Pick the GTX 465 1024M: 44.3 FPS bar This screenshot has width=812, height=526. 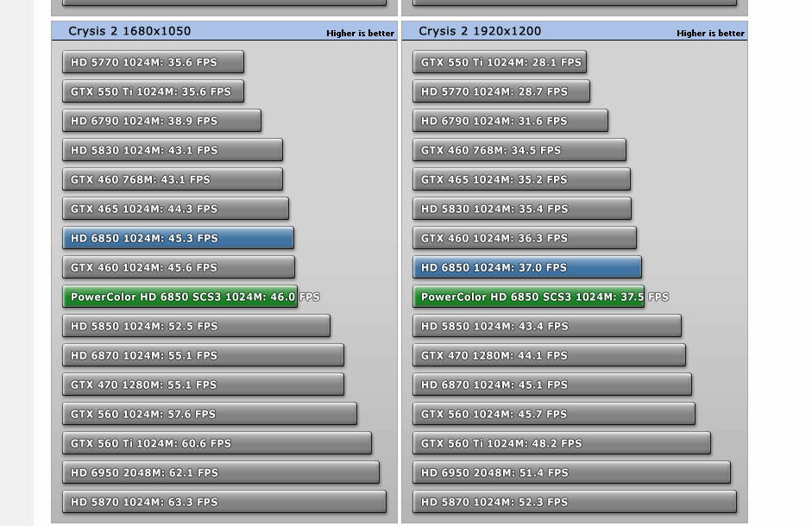(175, 209)
